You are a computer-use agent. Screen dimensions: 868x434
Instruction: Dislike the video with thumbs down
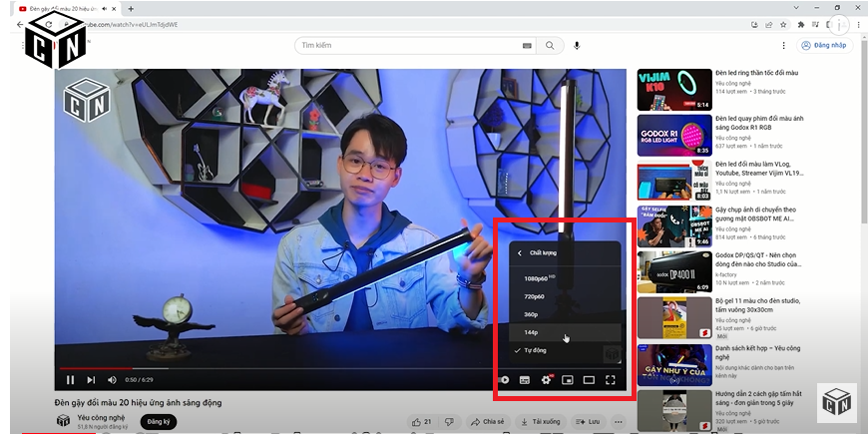pos(449,422)
